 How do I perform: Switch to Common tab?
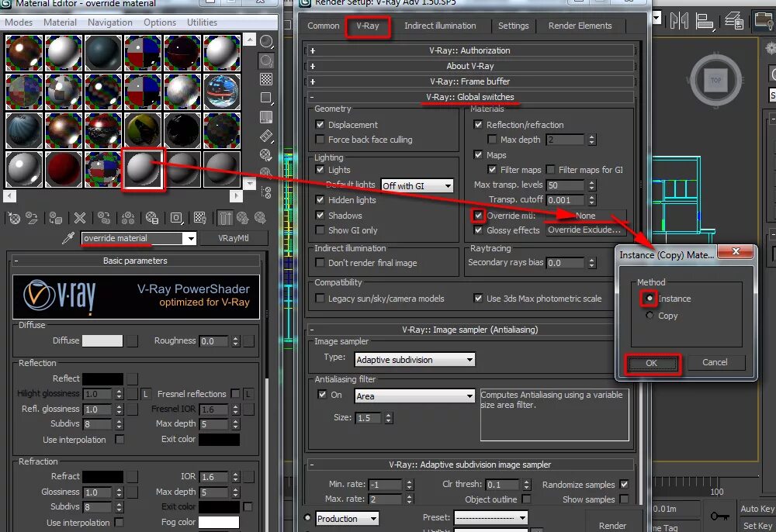coord(323,26)
